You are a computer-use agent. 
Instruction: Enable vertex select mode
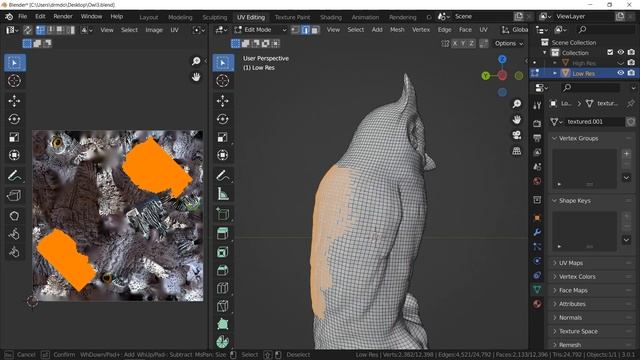pos(296,30)
